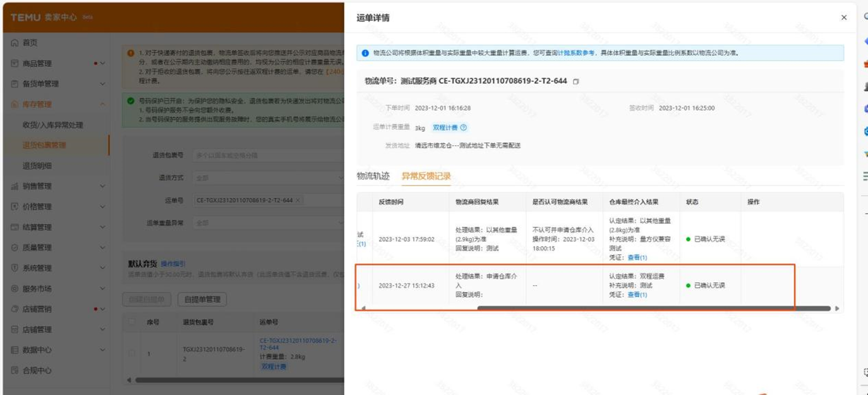
Task: Toggle the select-all checkbox in table header
Action: coord(131,322)
